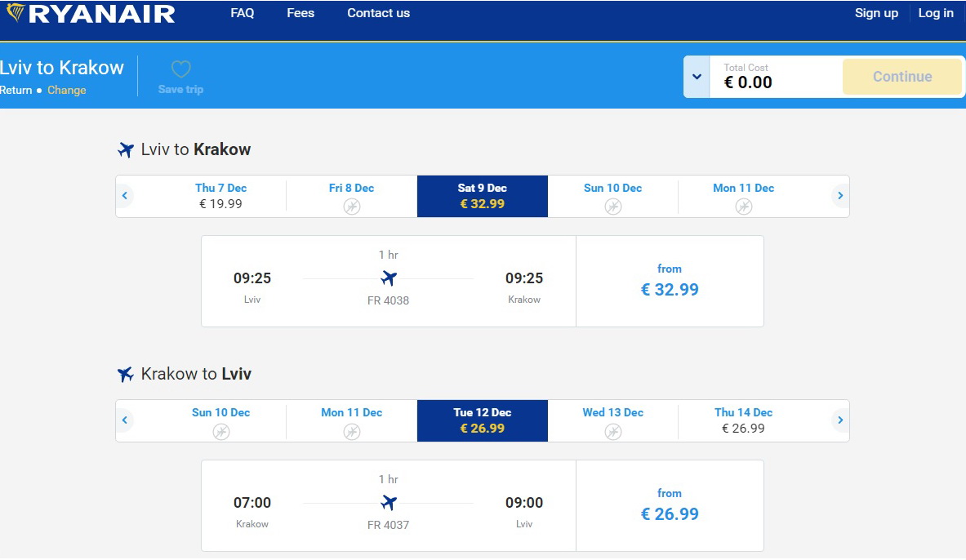Click the Ryanair harp logo

[16, 13]
